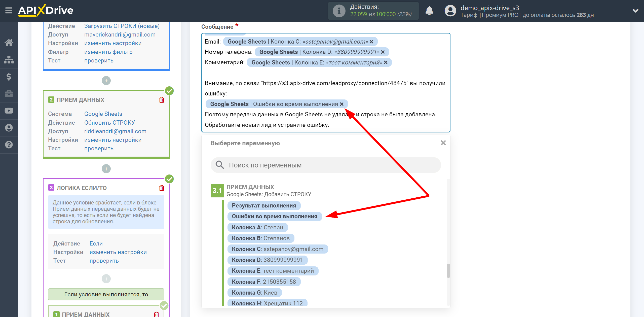The height and width of the screenshot is (317, 644).
Task: Click проверить in block 2
Action: (x=99, y=148)
